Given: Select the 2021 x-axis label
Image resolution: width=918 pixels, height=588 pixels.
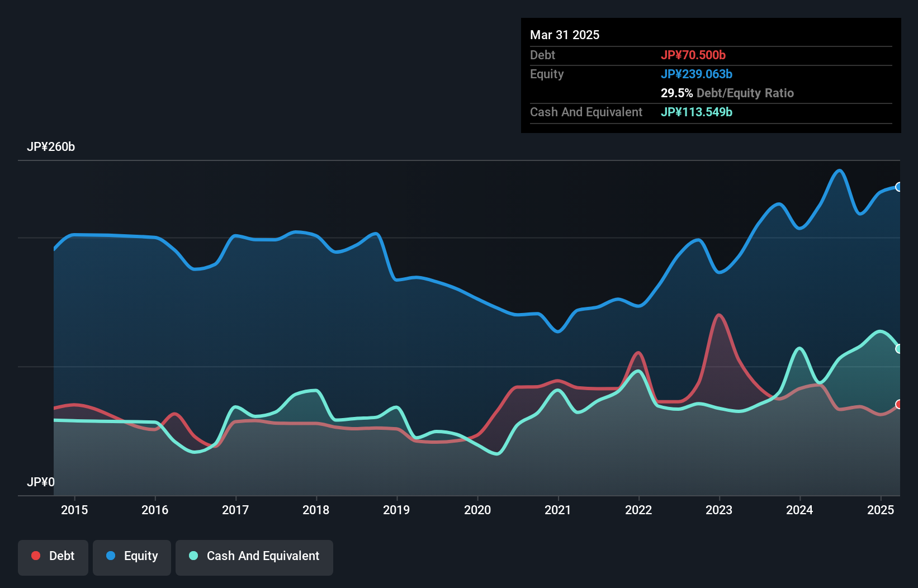Looking at the screenshot, I should pyautogui.click(x=558, y=510).
